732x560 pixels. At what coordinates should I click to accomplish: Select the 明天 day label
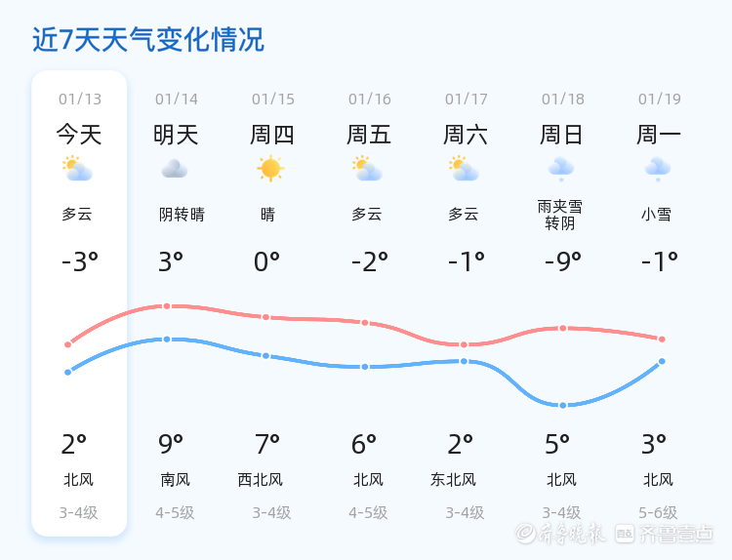[x=176, y=134]
